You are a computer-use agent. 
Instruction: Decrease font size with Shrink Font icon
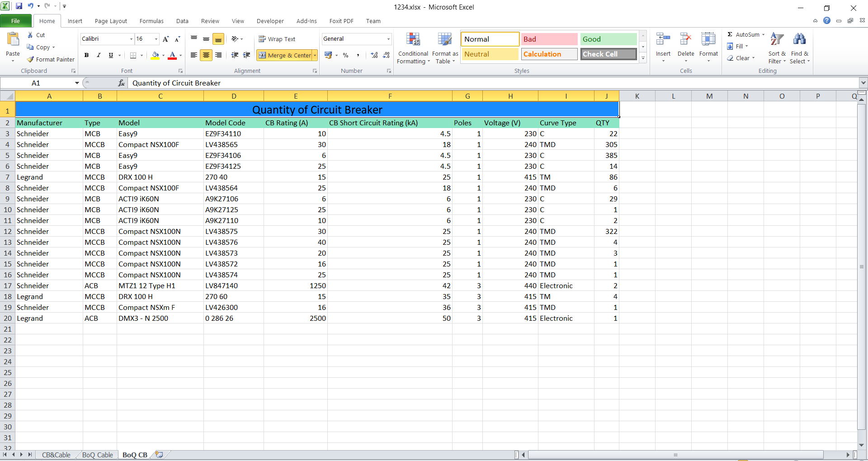tap(177, 39)
